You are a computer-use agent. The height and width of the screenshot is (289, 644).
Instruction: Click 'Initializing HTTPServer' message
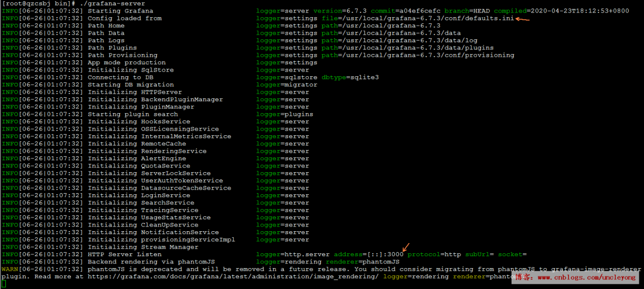tap(135, 92)
